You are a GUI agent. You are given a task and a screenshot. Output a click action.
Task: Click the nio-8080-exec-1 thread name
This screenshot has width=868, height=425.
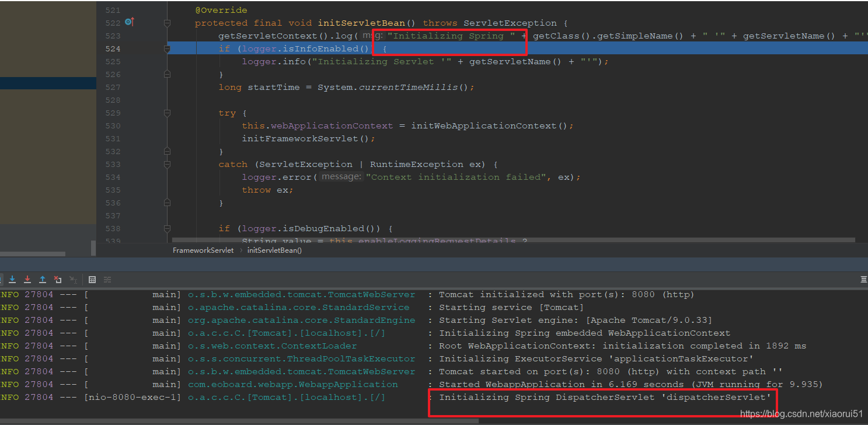coord(133,397)
